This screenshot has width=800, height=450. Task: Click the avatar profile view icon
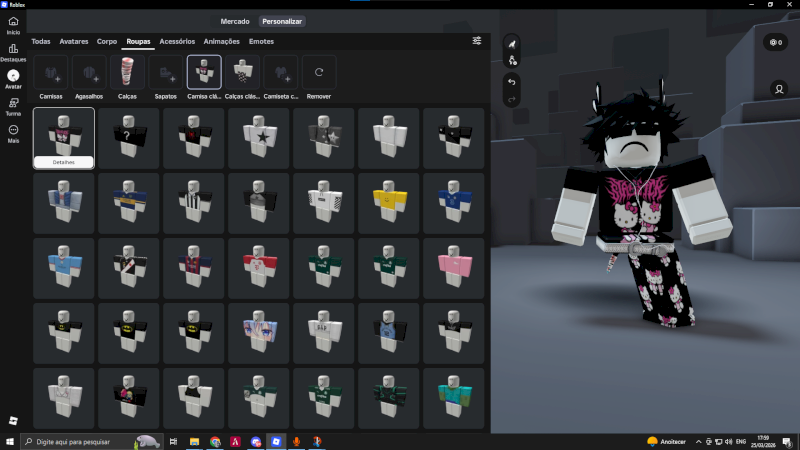779,89
